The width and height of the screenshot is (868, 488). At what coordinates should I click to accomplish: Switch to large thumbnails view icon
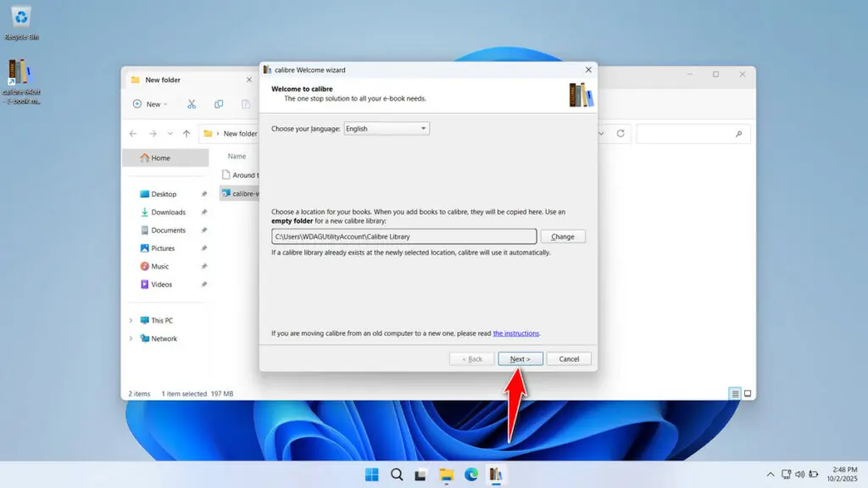[x=748, y=394]
